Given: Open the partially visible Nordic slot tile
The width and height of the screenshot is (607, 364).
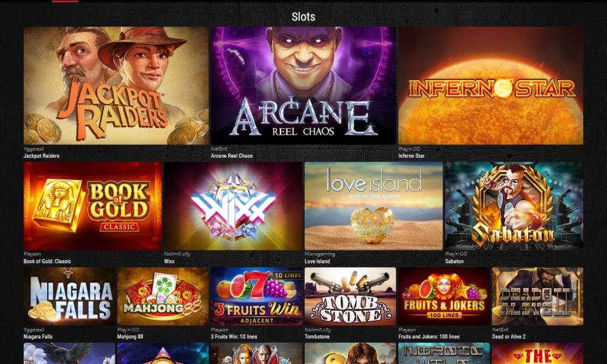Looking at the screenshot, I should pyautogui.click(x=444, y=353).
